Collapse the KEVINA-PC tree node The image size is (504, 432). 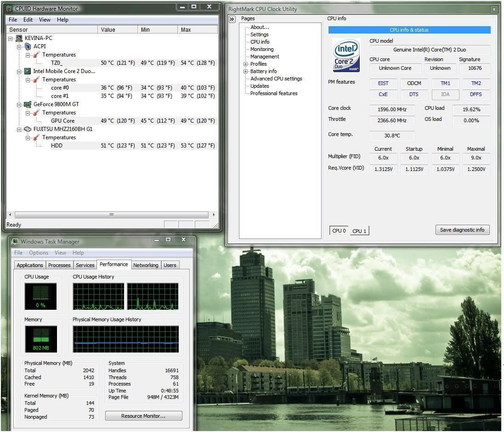click(10, 38)
